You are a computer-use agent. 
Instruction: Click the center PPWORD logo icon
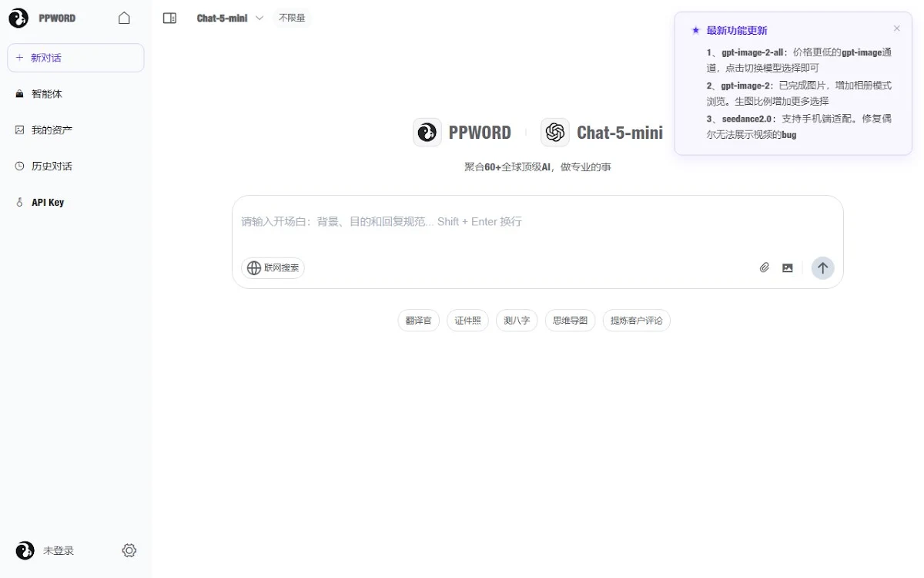pos(427,133)
